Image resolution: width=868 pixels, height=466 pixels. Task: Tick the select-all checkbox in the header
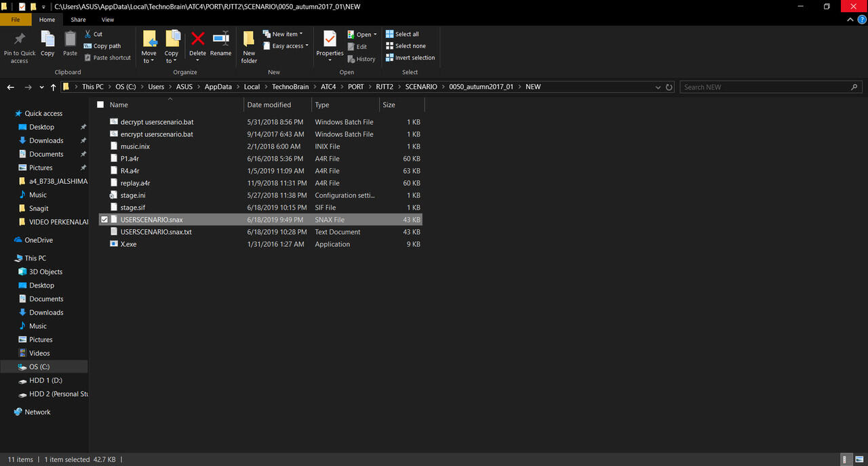click(100, 104)
